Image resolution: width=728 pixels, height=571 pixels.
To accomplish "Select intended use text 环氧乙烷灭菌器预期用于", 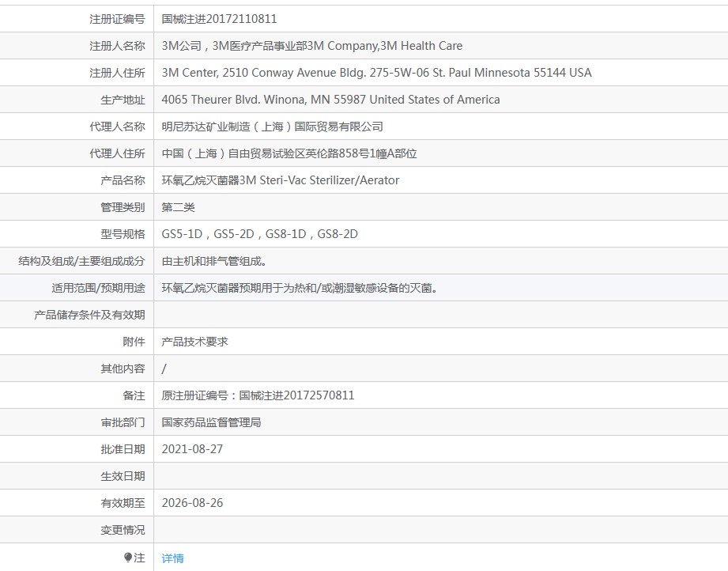I will pos(217,288).
